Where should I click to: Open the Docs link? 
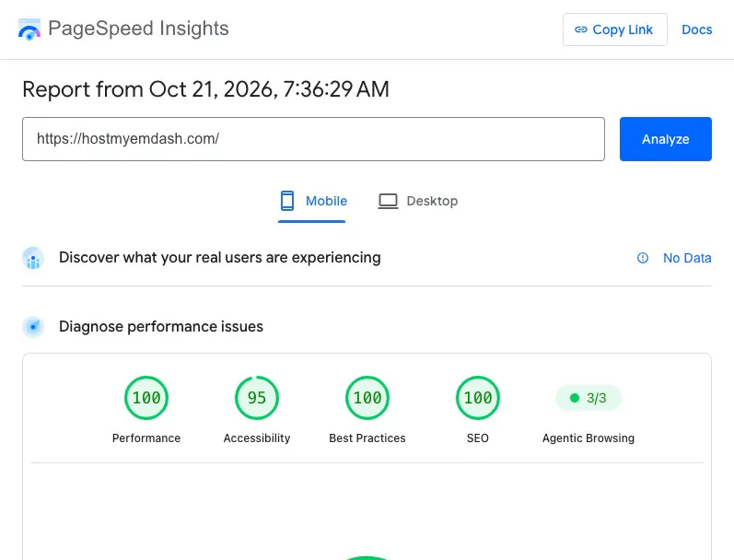[696, 29]
